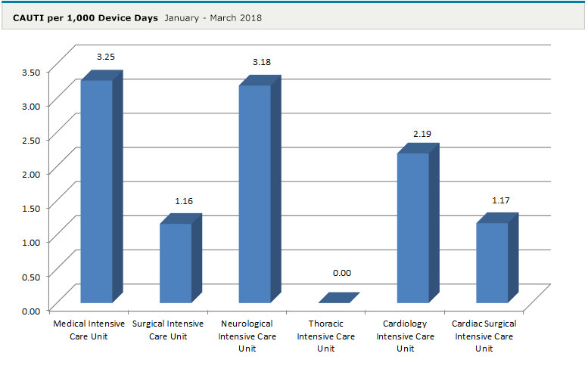The image size is (588, 378).
Task: Select the 0.00 y-axis tick label
Action: point(30,310)
